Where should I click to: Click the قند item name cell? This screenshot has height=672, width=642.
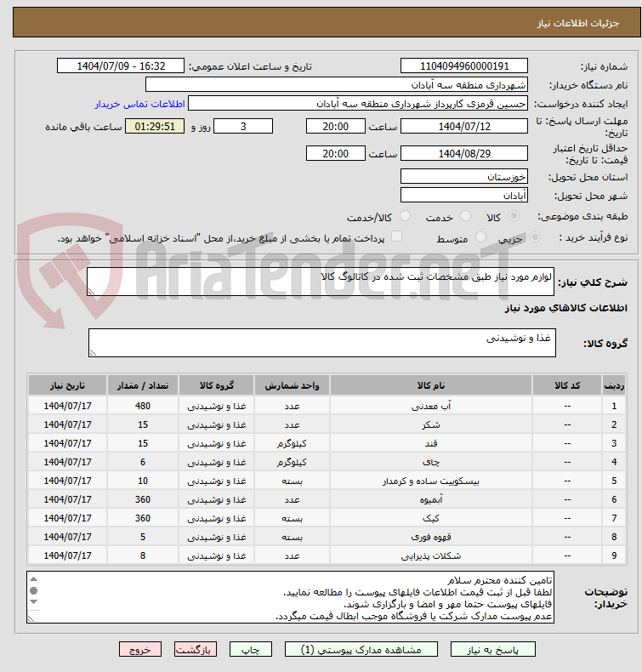[x=431, y=443]
